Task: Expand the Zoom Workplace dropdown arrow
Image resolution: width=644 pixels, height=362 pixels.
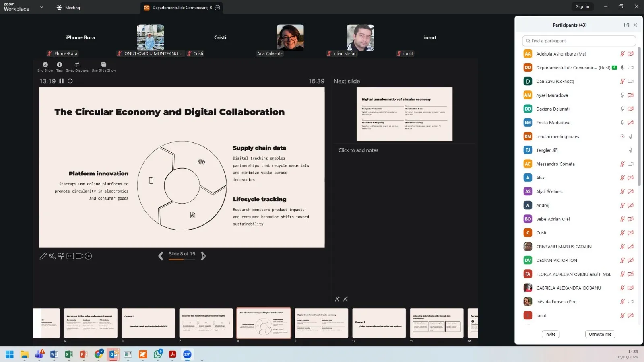Action: point(41,7)
